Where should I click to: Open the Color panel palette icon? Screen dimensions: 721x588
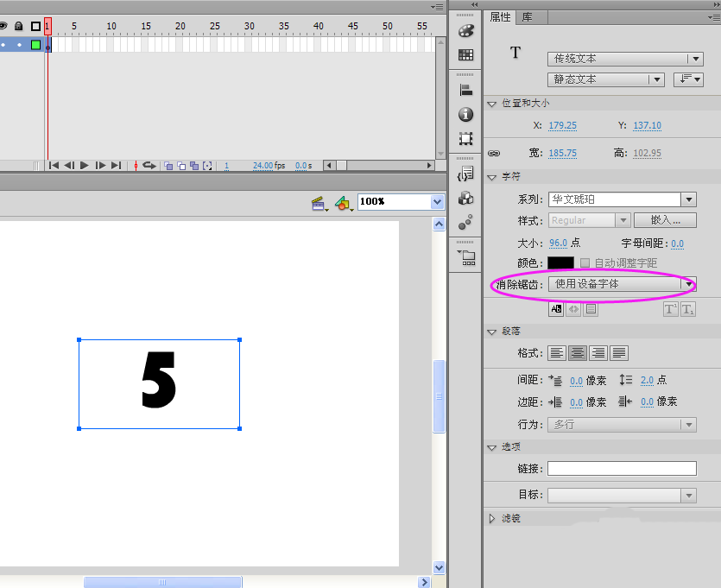click(x=465, y=31)
